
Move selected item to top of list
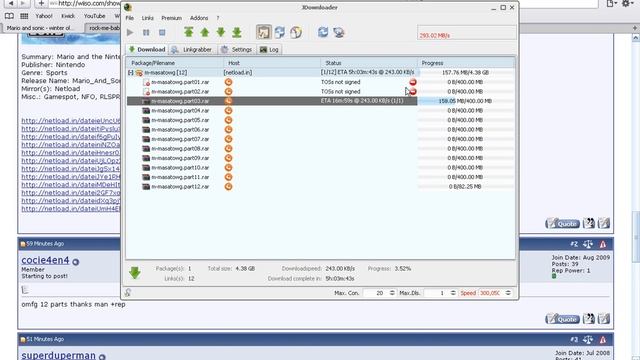(189, 32)
